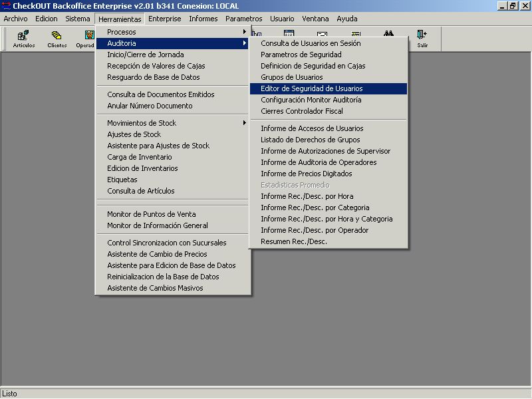
Task: Open Grupos de Usuarios
Action: pyautogui.click(x=329, y=77)
